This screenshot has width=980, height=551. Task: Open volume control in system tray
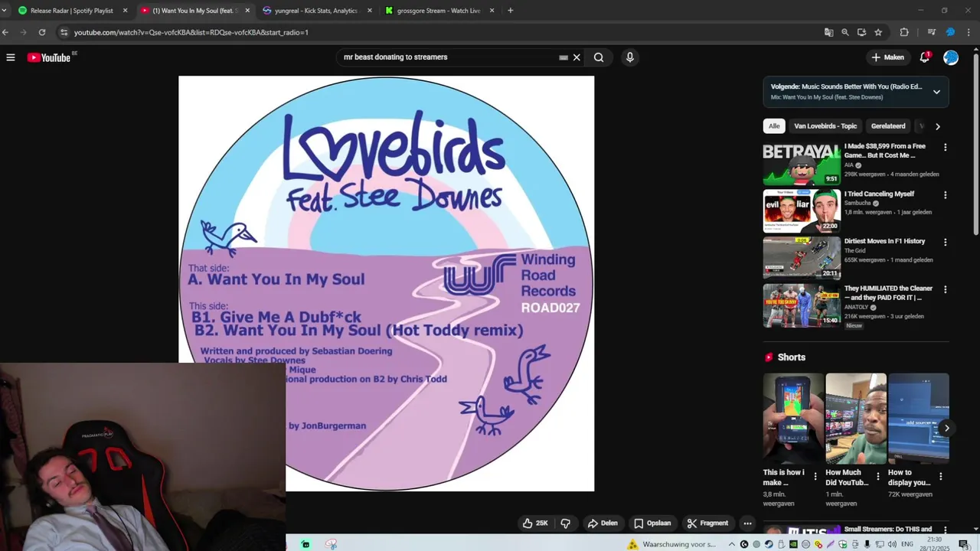pyautogui.click(x=892, y=544)
